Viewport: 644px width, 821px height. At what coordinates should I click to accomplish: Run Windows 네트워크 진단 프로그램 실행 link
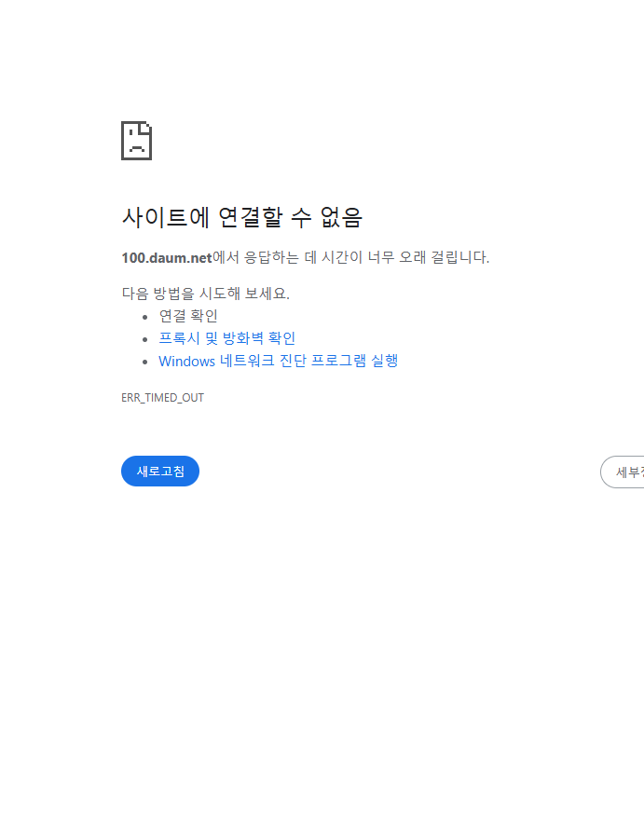point(279,361)
